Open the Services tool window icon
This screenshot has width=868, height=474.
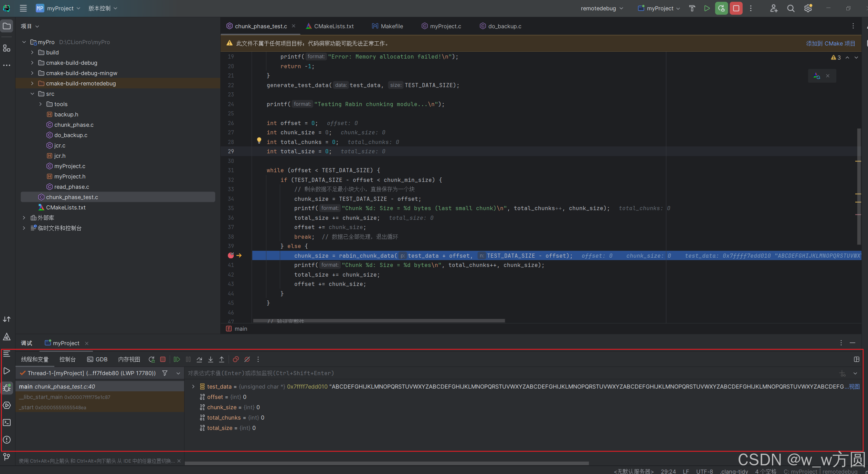click(x=7, y=405)
